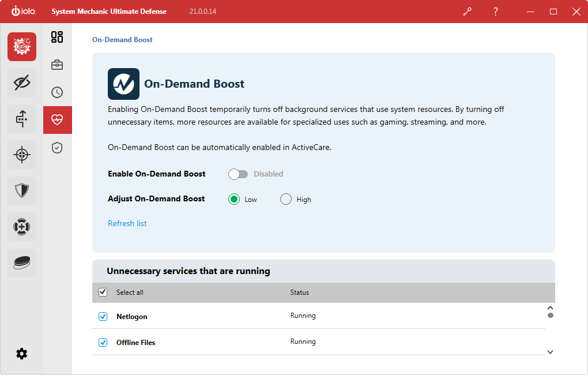588x375 pixels.
Task: Click services list scroll up arrow
Action: 550,308
